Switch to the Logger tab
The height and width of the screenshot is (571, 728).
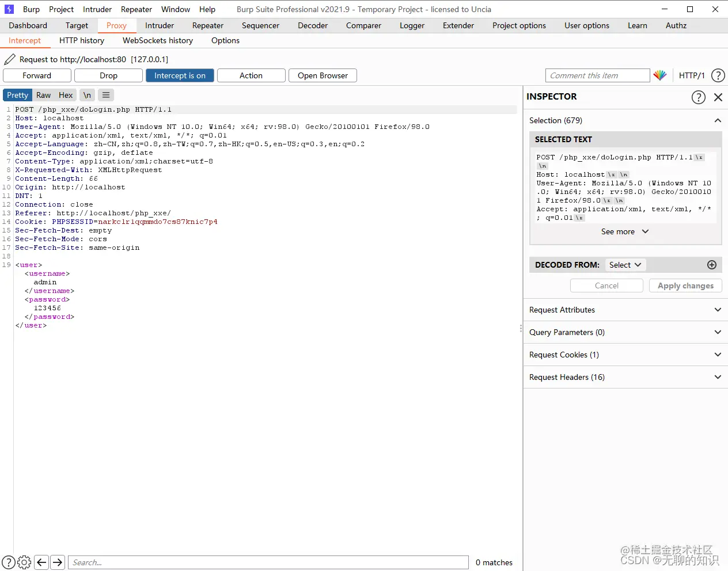(412, 25)
